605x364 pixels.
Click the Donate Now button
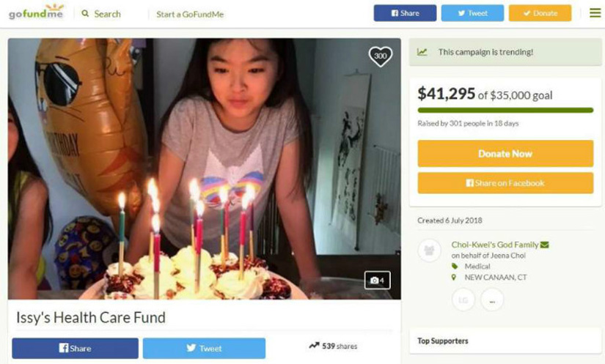(505, 154)
